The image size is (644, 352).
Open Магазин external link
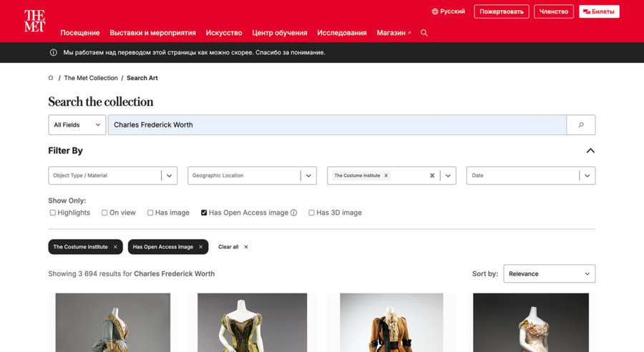[394, 33]
